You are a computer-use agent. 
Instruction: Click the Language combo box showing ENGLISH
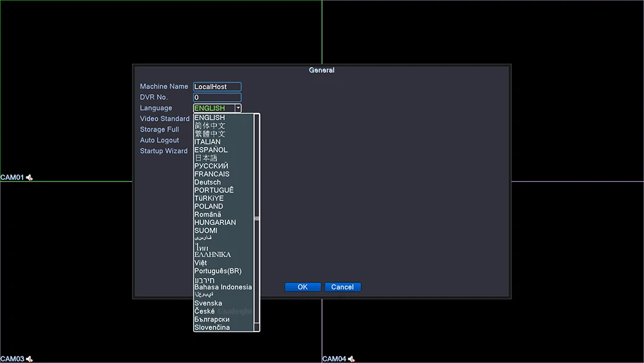(217, 108)
